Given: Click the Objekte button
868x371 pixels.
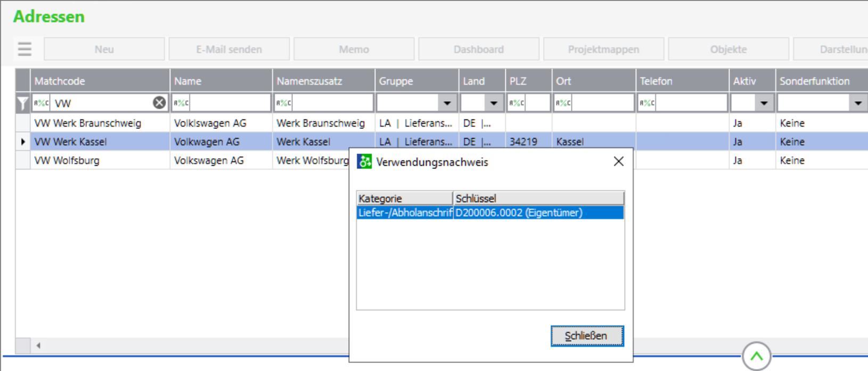Looking at the screenshot, I should click(x=728, y=49).
